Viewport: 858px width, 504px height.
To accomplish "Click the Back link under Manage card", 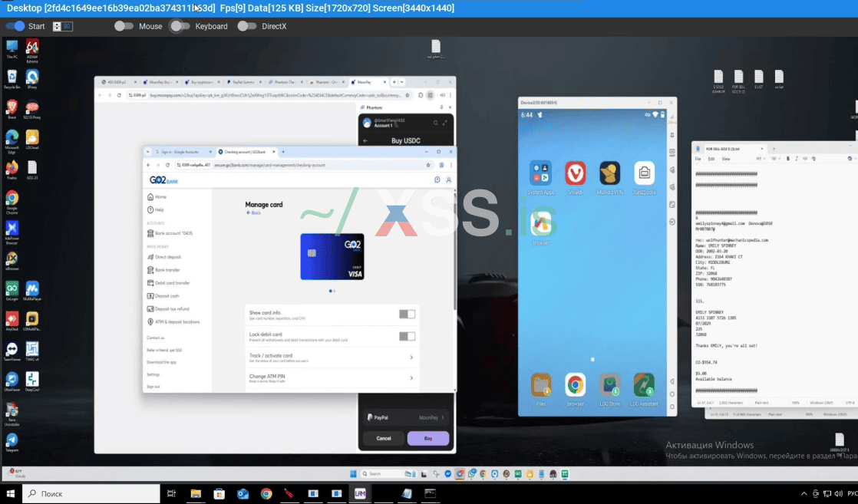I will point(253,212).
